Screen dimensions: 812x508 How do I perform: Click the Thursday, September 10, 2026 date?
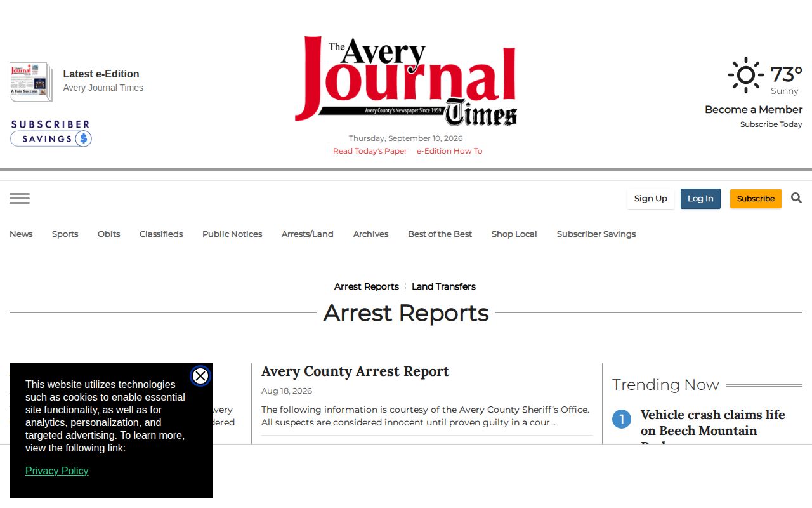(406, 138)
